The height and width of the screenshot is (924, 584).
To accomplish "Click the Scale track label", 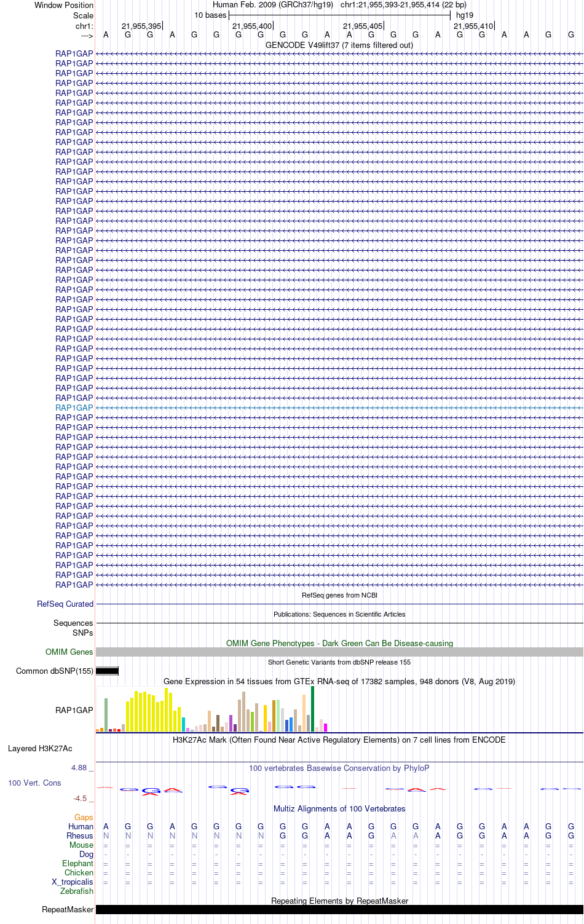I will coord(84,15).
